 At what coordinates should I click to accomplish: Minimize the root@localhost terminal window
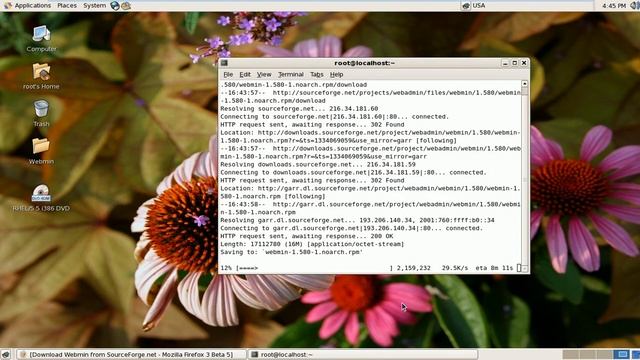click(505, 63)
